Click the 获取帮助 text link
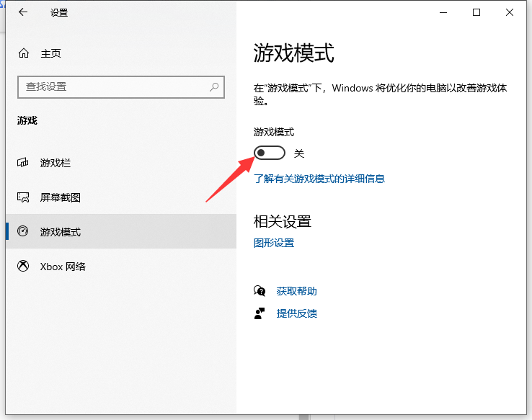This screenshot has width=532, height=420. 296,291
